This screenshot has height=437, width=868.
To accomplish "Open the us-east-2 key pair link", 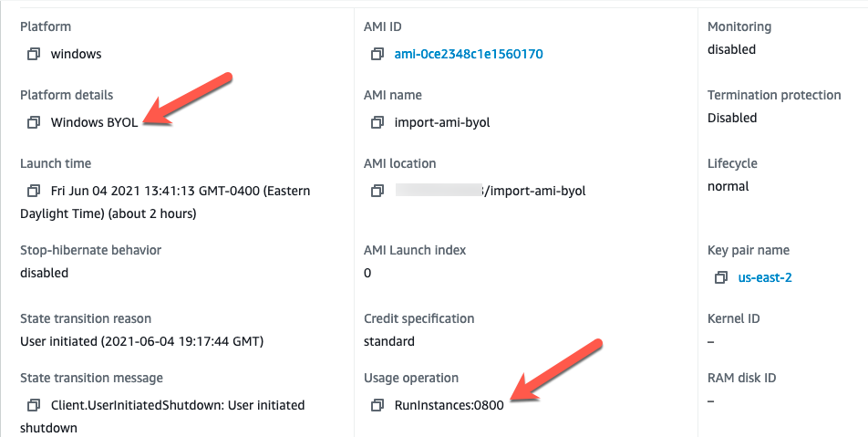I will coord(764,277).
